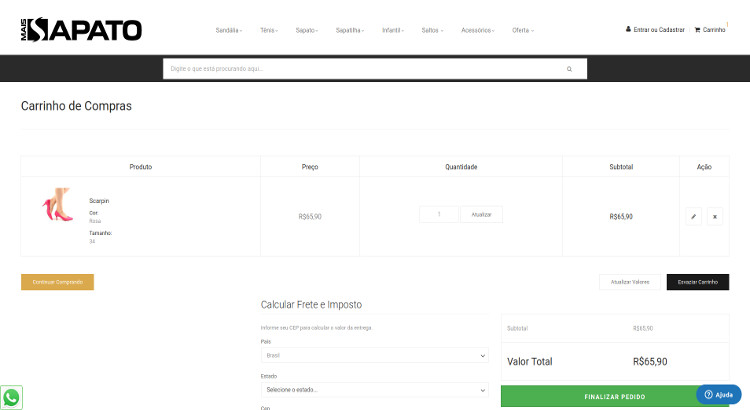Screen dimensions: 750x410
Task: Click the user icon beside Entrar ou Cadastrar
Action: pos(628,29)
